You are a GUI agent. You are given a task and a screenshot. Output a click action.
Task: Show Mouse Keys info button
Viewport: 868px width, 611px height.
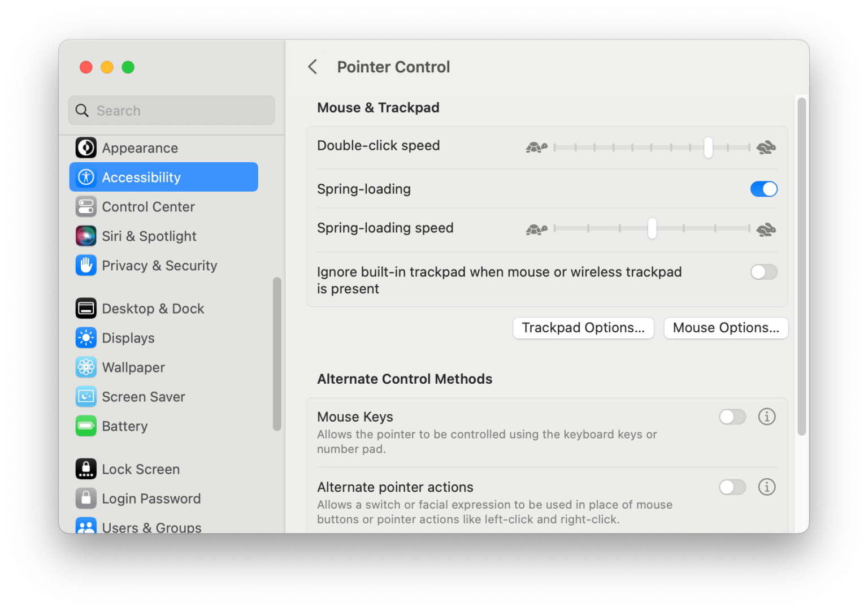[x=766, y=417]
